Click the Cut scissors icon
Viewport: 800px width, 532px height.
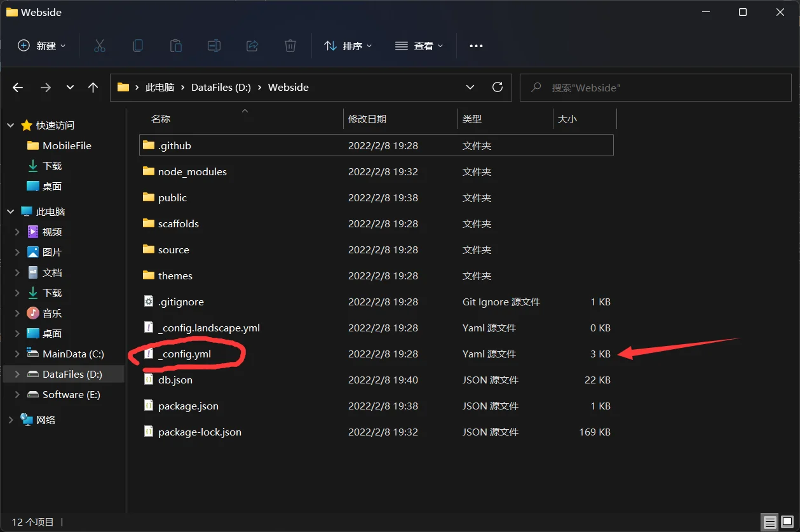tap(99, 46)
